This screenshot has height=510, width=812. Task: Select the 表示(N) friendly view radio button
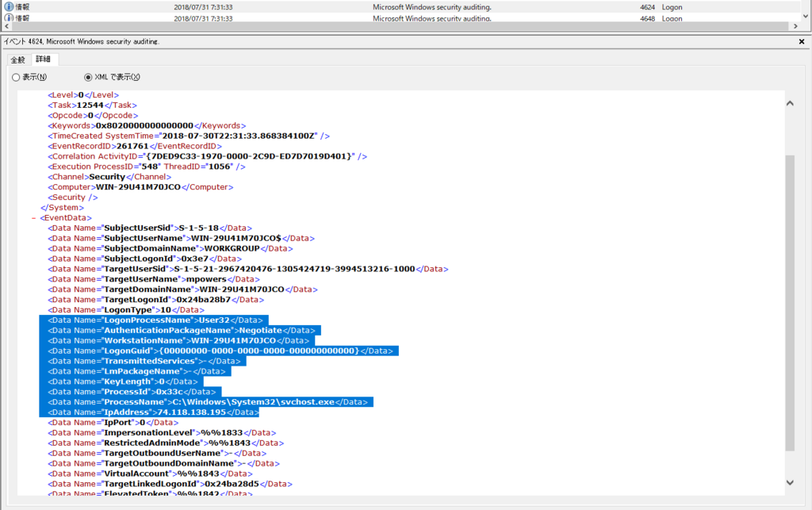click(x=16, y=77)
